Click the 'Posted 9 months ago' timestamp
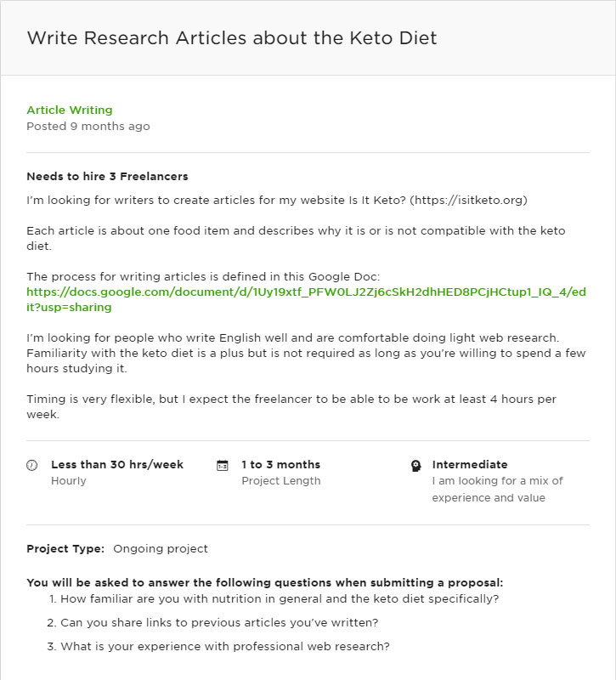Viewport: 616px width, 680px height. click(x=88, y=127)
